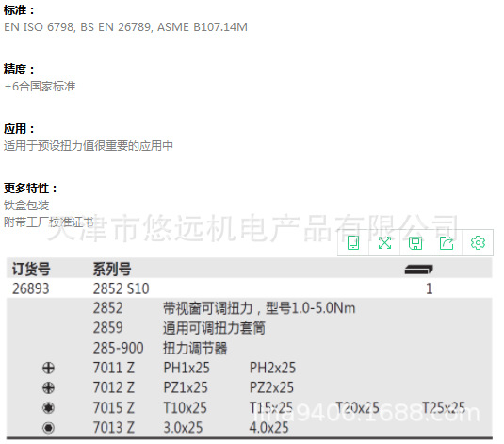
Task: Select the PH1x25 bit value
Action: pos(187,368)
